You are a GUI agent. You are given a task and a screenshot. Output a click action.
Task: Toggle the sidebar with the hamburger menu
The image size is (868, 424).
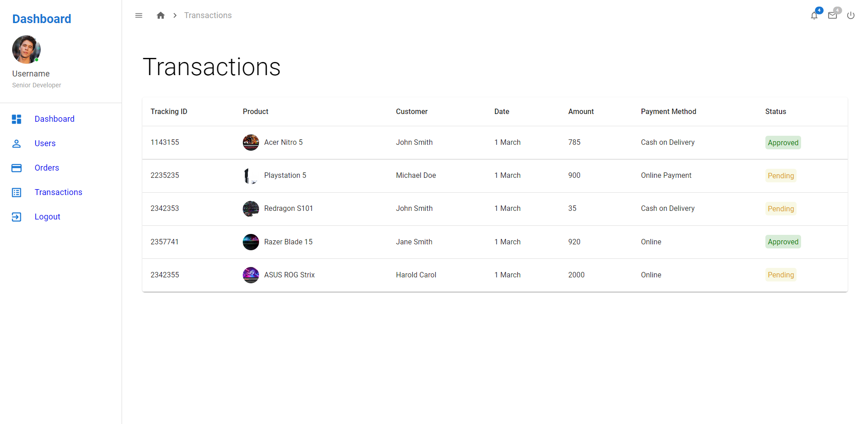click(139, 15)
